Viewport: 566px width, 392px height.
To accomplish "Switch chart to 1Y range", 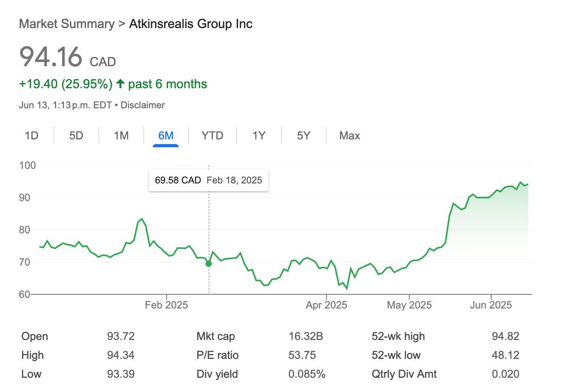I will (259, 136).
